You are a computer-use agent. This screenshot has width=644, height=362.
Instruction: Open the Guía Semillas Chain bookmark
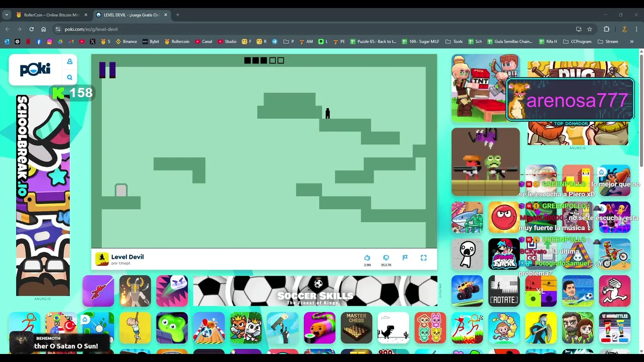pos(510,42)
